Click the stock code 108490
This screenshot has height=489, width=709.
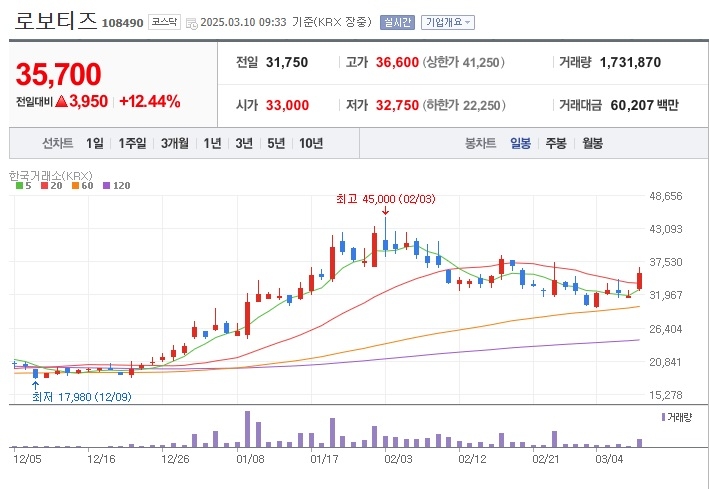click(123, 23)
